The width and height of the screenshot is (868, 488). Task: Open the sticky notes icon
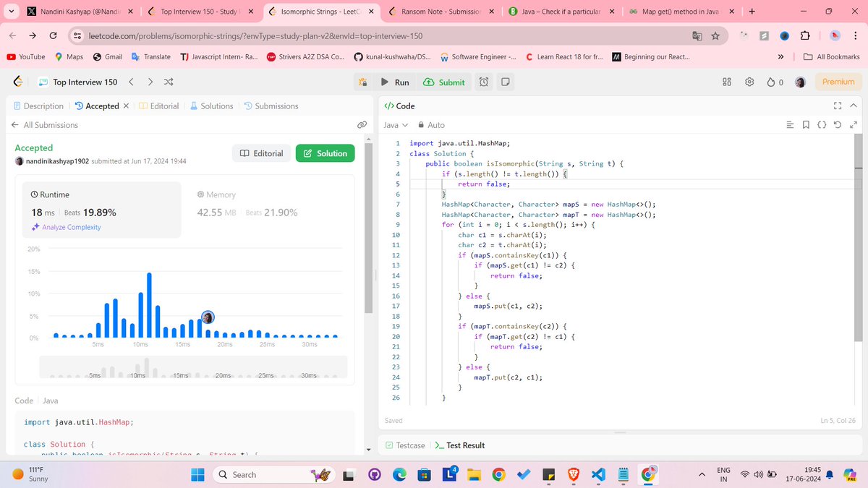point(505,82)
